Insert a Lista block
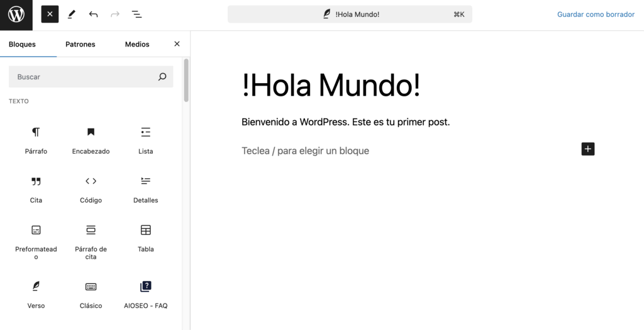The image size is (644, 330). click(x=145, y=140)
